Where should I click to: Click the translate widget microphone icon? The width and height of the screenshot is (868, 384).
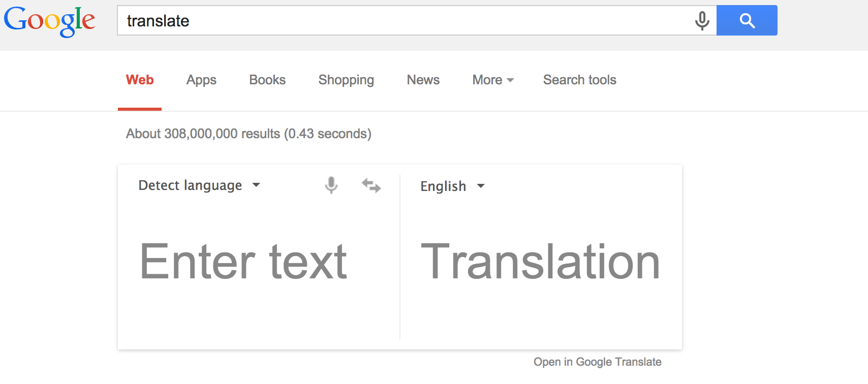pyautogui.click(x=331, y=185)
